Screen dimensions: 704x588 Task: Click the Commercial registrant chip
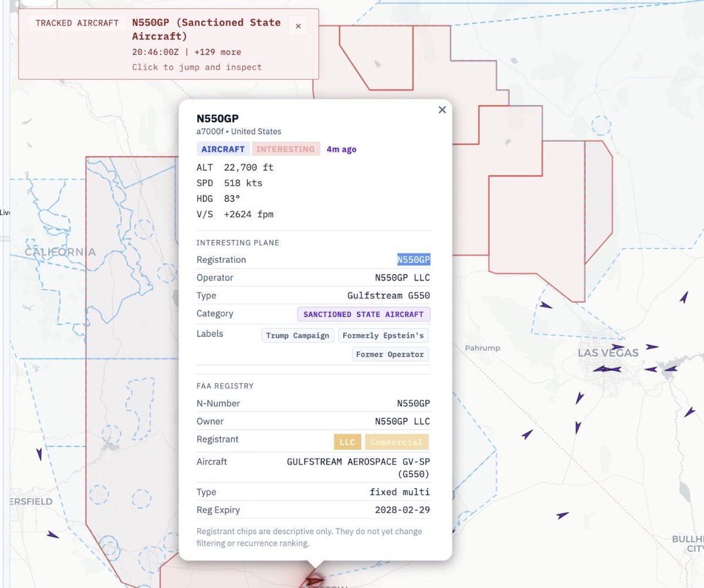click(397, 442)
